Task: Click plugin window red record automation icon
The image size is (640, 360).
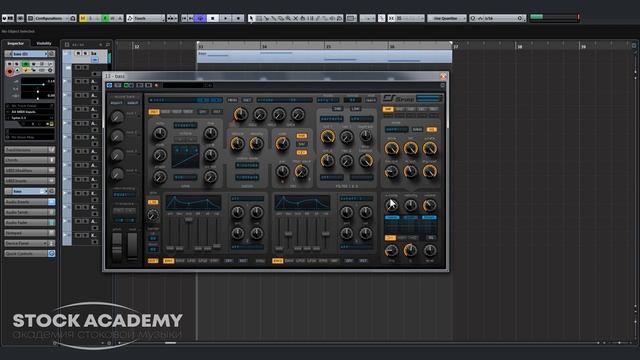Action: pyautogui.click(x=156, y=85)
